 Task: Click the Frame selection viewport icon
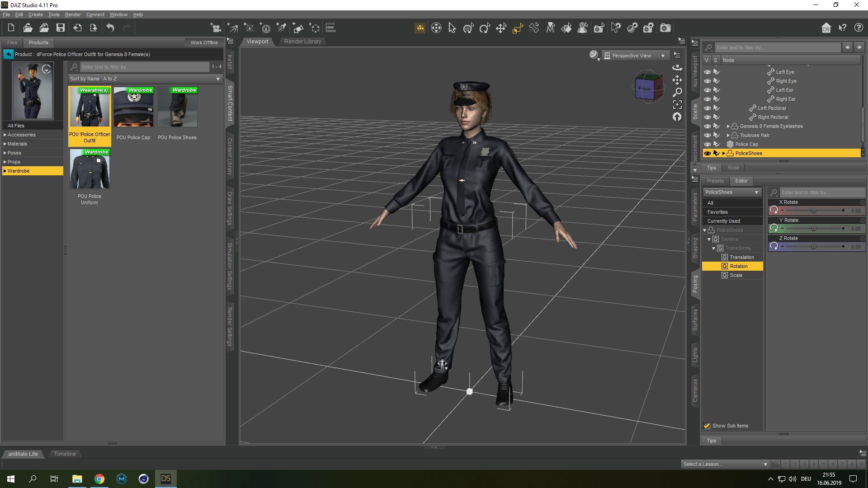point(677,104)
